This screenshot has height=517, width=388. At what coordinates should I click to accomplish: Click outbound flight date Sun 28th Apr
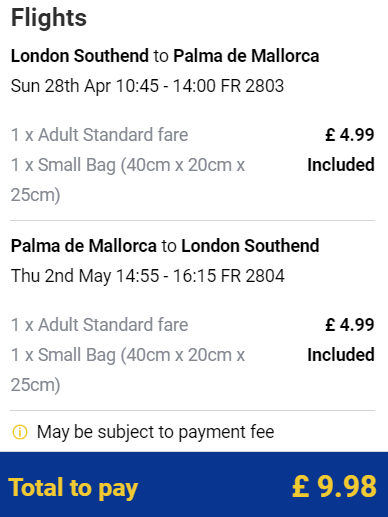(61, 86)
